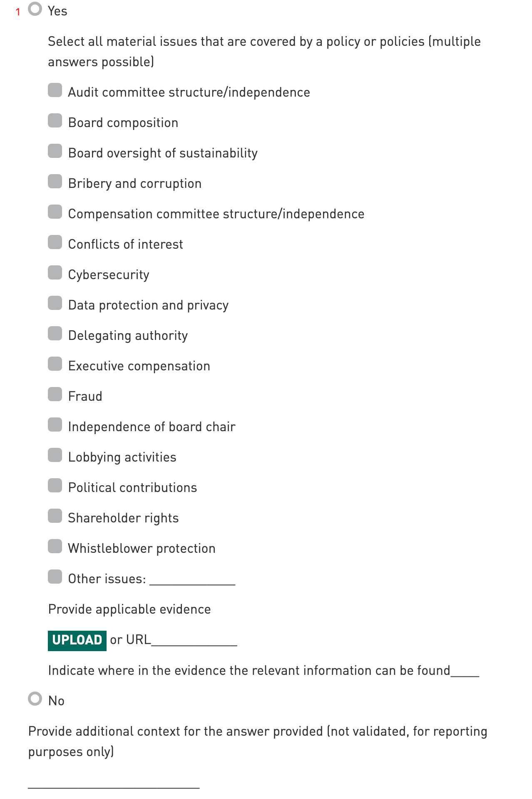
Task: Select Compensation committee structure/independence checkbox
Action: point(55,212)
